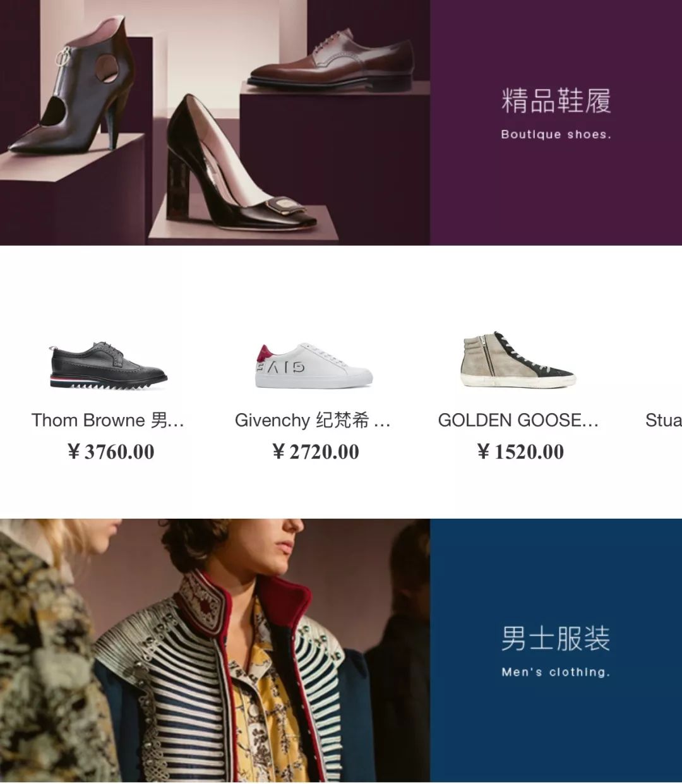Click the Thom Browne 男… product title
The image size is (682, 784).
point(108,420)
